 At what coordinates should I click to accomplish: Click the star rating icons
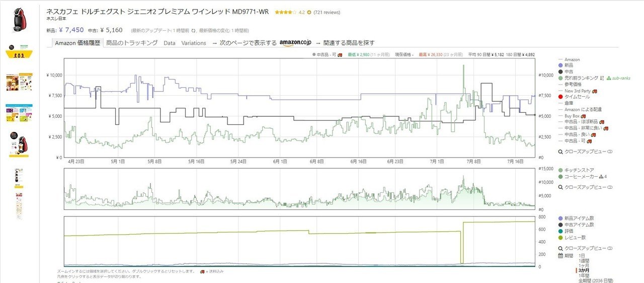(x=285, y=12)
